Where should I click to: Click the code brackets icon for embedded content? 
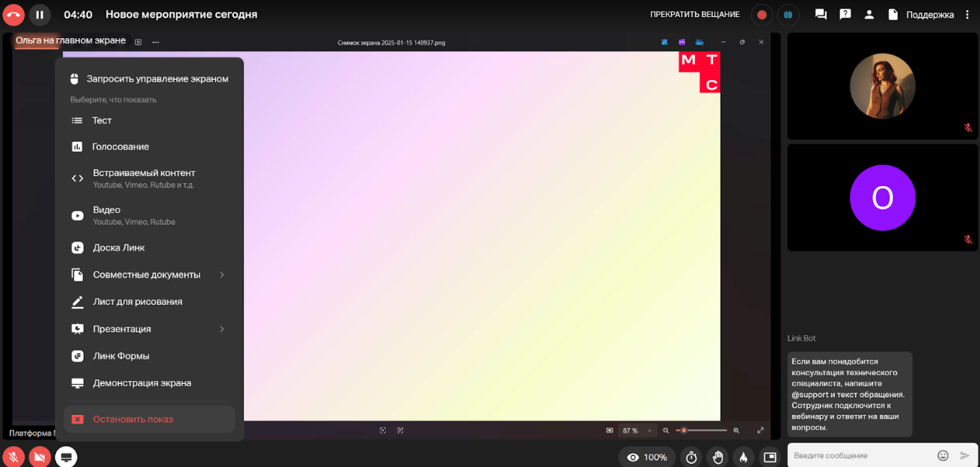coord(77,179)
